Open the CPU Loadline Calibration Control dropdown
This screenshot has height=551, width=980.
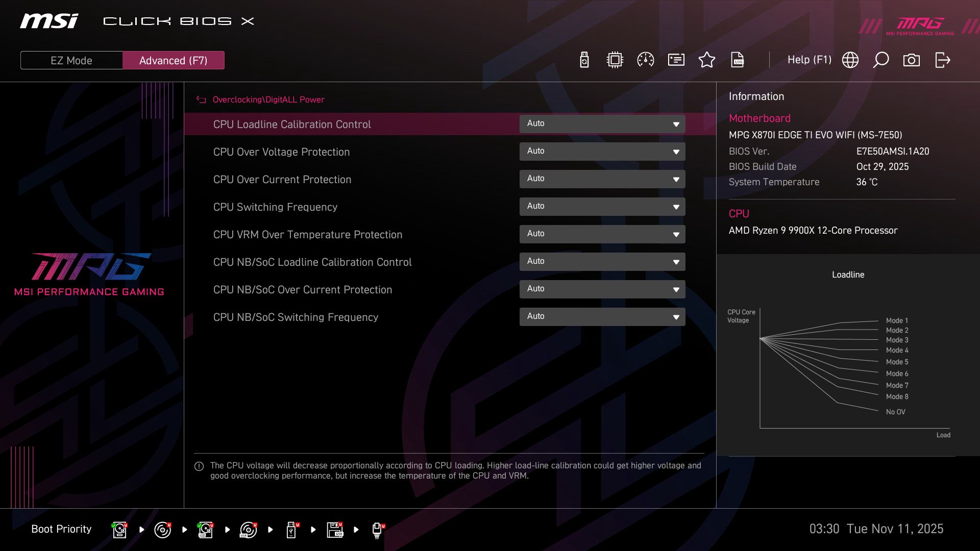pos(602,123)
